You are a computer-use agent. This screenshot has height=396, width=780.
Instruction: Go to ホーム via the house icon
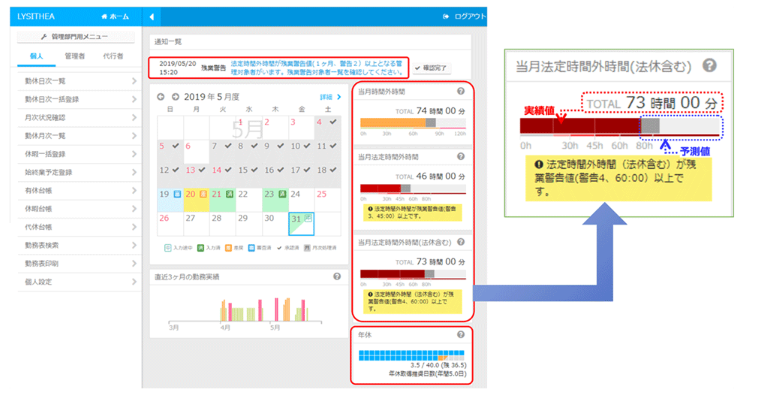tap(104, 16)
